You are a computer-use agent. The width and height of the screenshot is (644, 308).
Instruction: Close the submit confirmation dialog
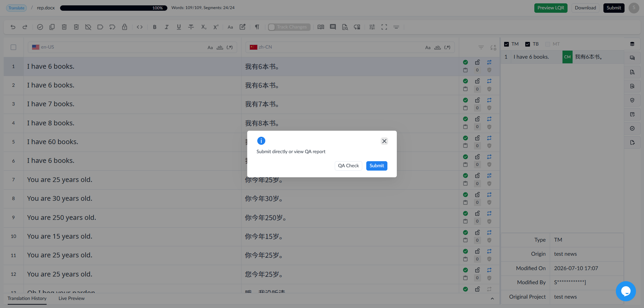[x=384, y=141]
